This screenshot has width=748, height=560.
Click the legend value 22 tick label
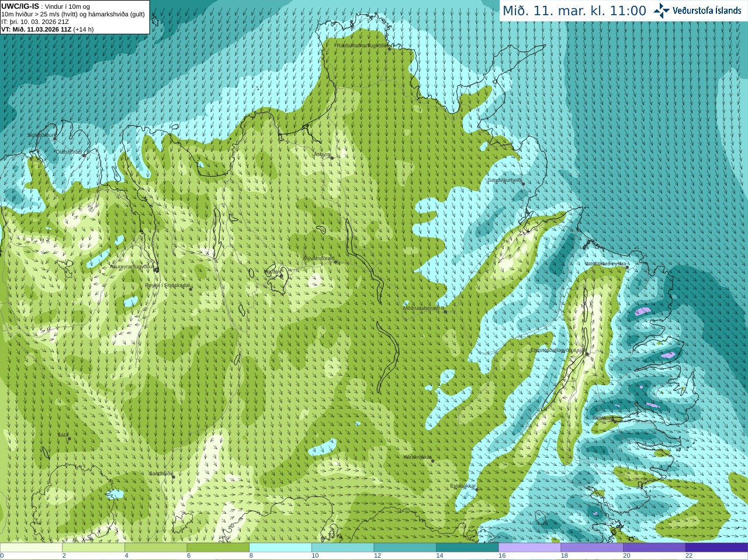689,556
